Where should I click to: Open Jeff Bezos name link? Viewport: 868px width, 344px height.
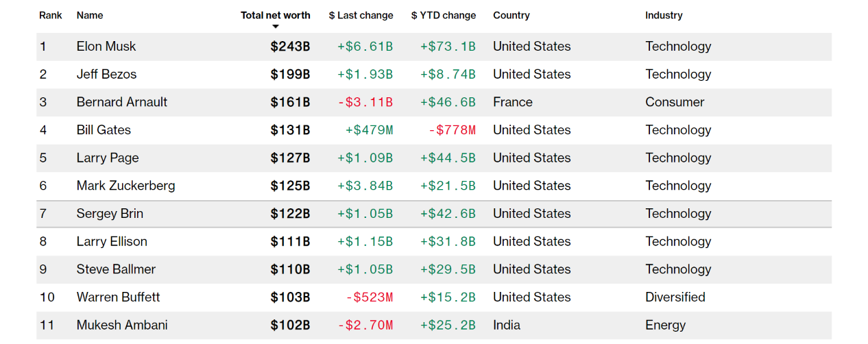click(106, 74)
